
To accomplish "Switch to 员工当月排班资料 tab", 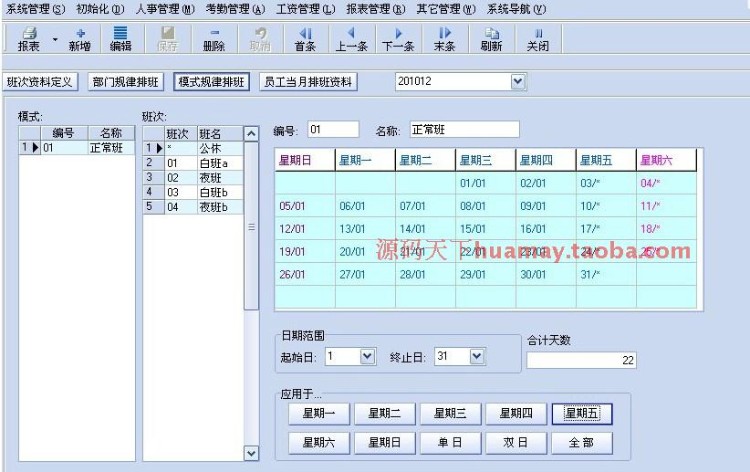I will click(x=308, y=82).
